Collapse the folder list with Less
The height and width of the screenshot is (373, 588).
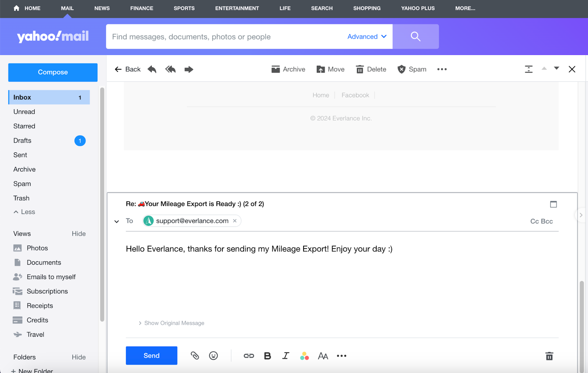tap(24, 212)
